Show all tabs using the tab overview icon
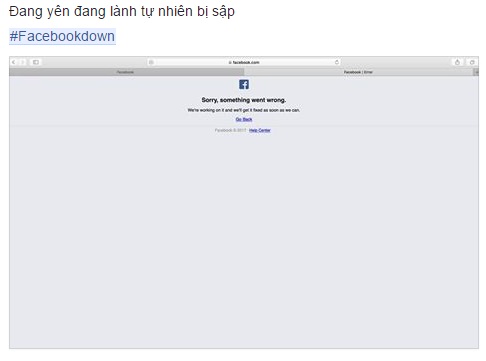 pyautogui.click(x=472, y=62)
